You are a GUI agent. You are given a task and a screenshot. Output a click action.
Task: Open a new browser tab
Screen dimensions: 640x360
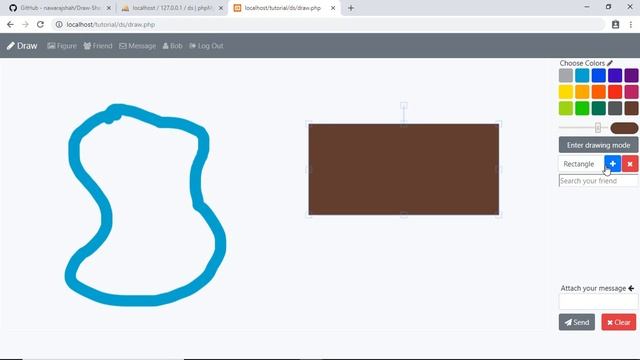351,8
